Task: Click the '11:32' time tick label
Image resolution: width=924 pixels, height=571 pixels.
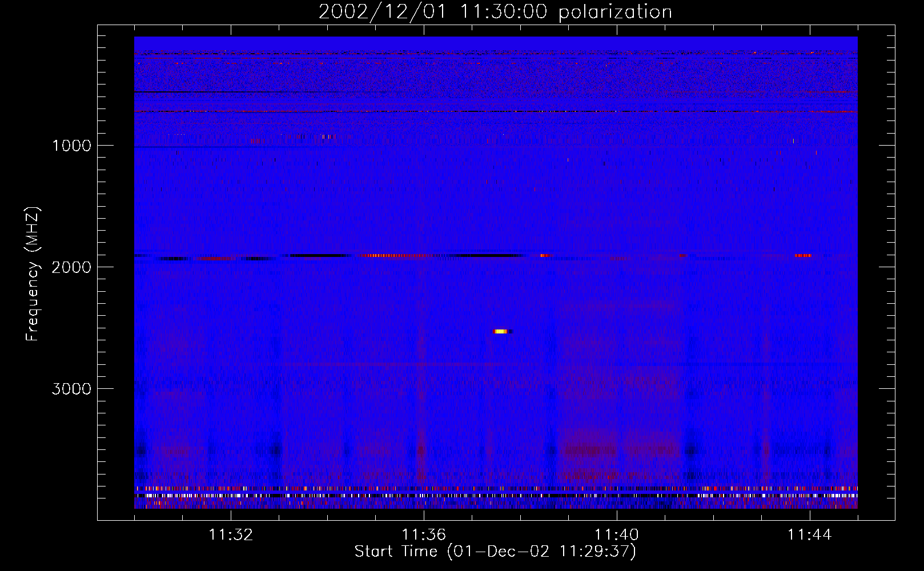Action: pyautogui.click(x=231, y=535)
